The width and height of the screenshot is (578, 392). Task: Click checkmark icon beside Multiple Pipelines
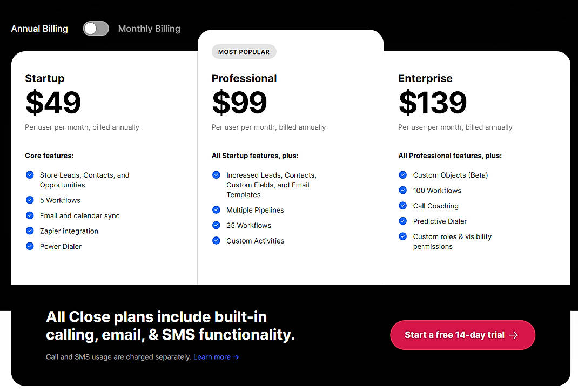[x=216, y=209]
